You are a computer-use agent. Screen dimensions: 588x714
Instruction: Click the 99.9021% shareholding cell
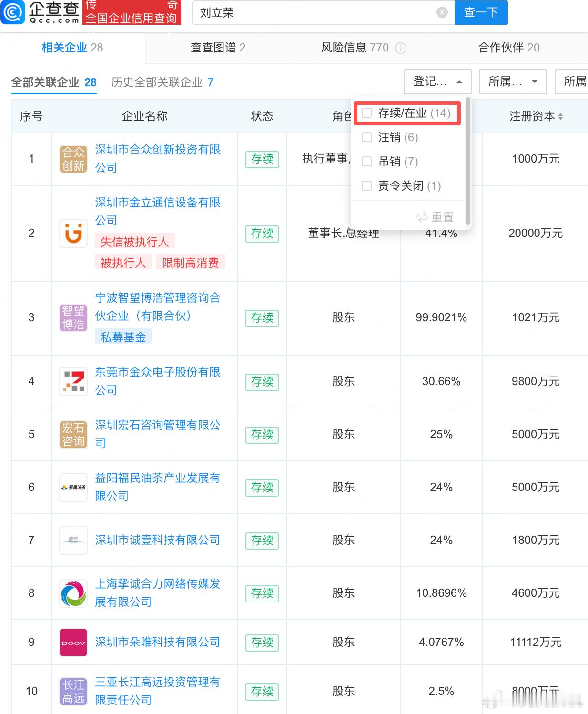[441, 318]
